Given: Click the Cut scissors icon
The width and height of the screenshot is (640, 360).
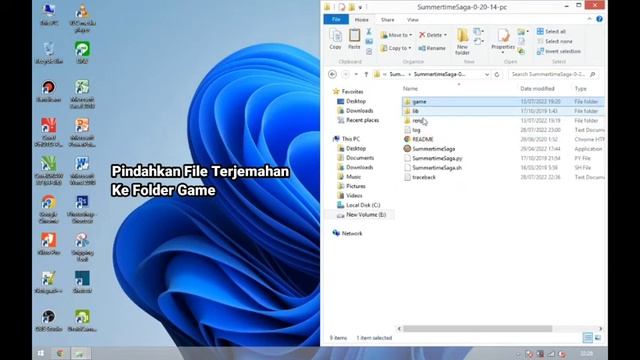Looking at the screenshot, I should click(369, 31).
